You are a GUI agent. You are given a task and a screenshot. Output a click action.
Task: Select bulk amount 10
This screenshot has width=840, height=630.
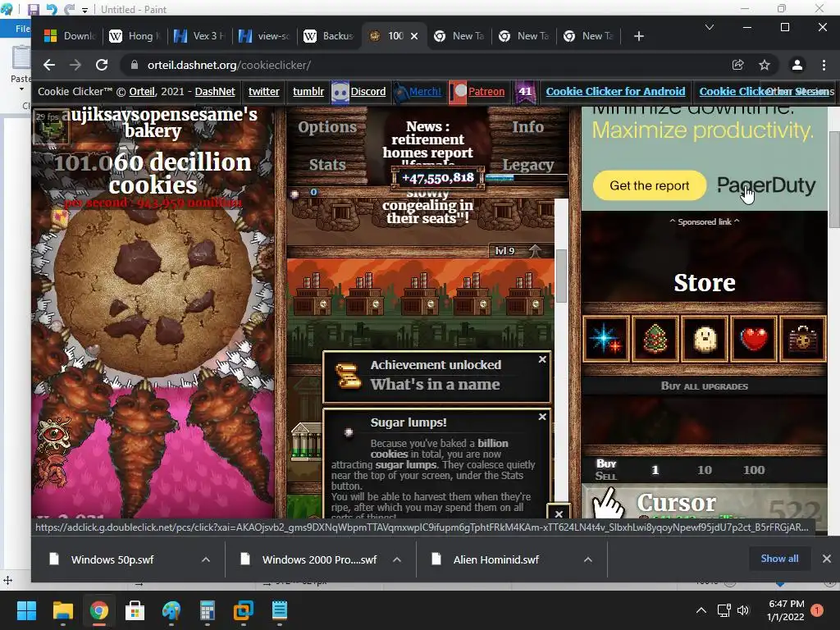tap(705, 470)
